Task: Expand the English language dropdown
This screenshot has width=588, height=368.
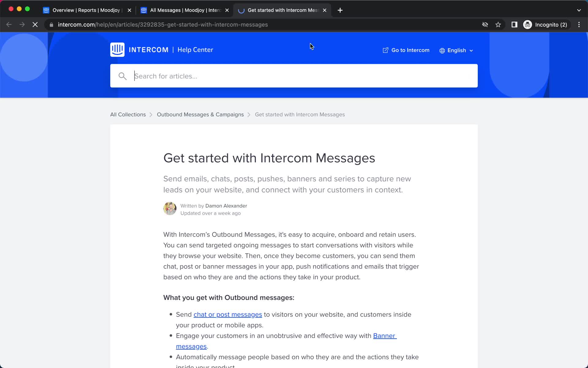Action: pos(456,50)
